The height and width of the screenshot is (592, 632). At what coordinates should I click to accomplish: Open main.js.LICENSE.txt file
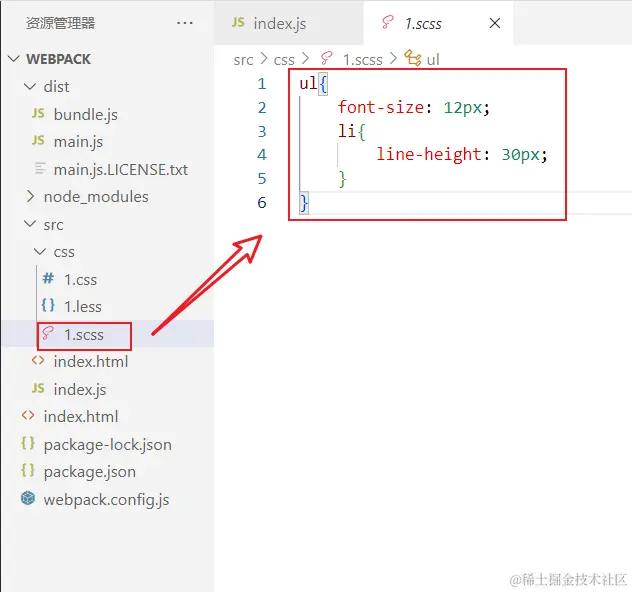tap(121, 170)
